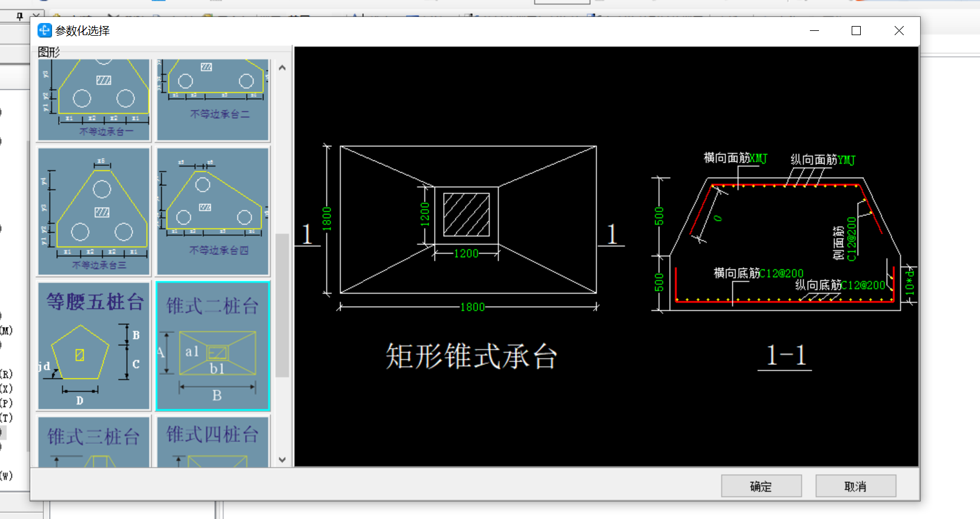Click the 横向面筋 XMJ rebar parameter

point(758,159)
